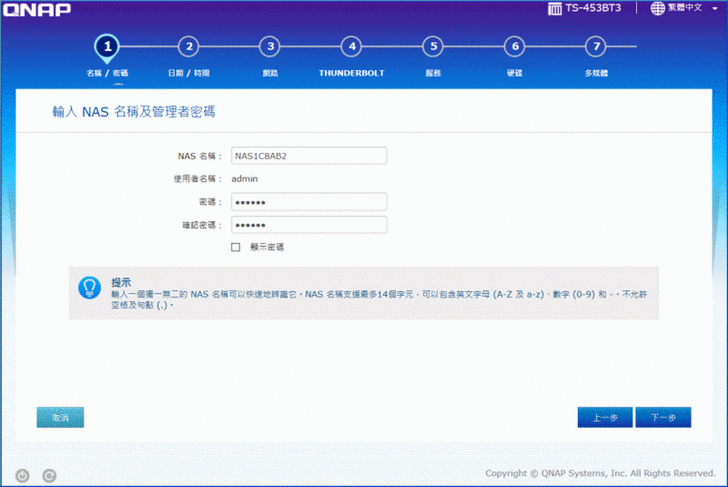The width and height of the screenshot is (728, 487).
Task: Click the lightbulb hint icon
Action: click(90, 287)
